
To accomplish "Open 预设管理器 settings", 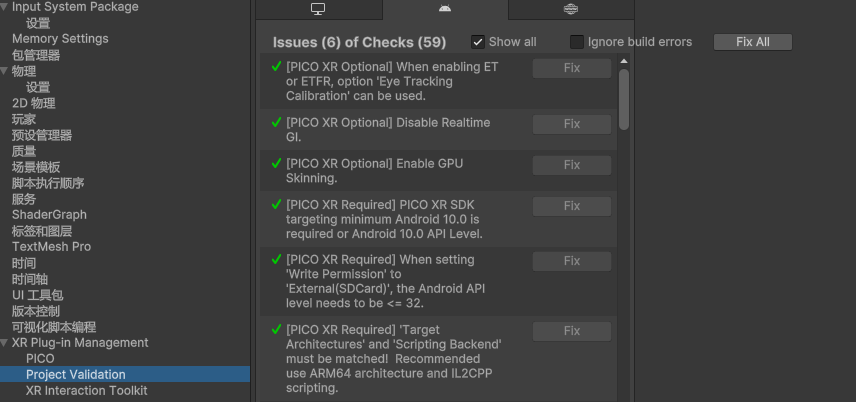I will (x=42, y=135).
